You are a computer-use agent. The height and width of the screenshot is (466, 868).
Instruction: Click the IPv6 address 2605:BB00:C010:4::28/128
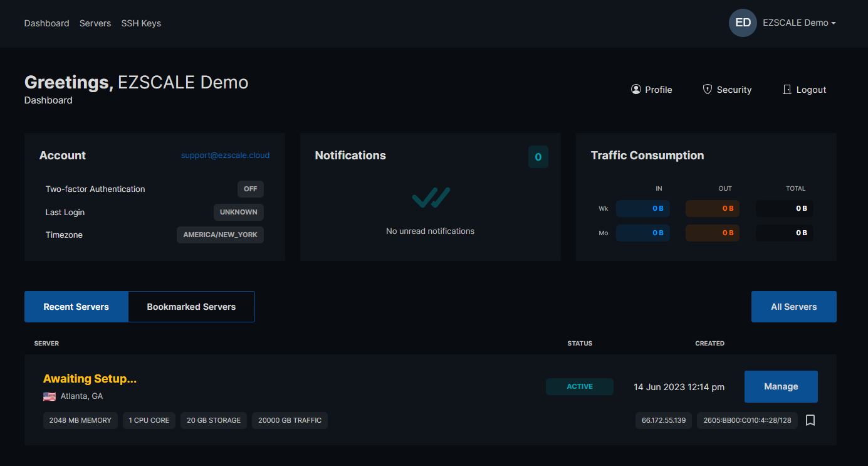coord(747,420)
